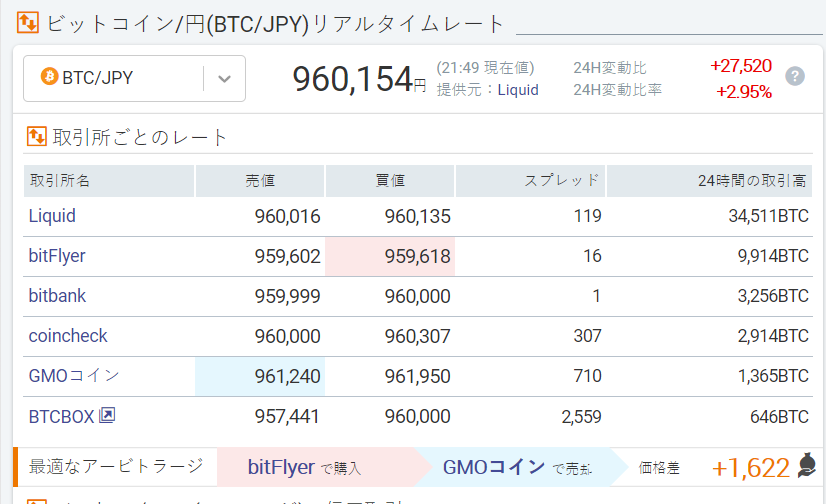Image resolution: width=826 pixels, height=504 pixels.
Task: Follow the BTCBOX external link
Action: (62, 416)
